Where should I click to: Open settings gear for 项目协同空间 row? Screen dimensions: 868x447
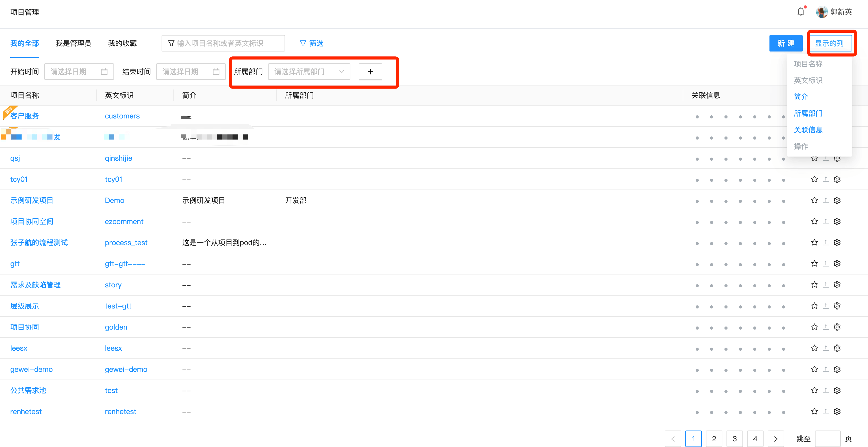pyautogui.click(x=837, y=221)
